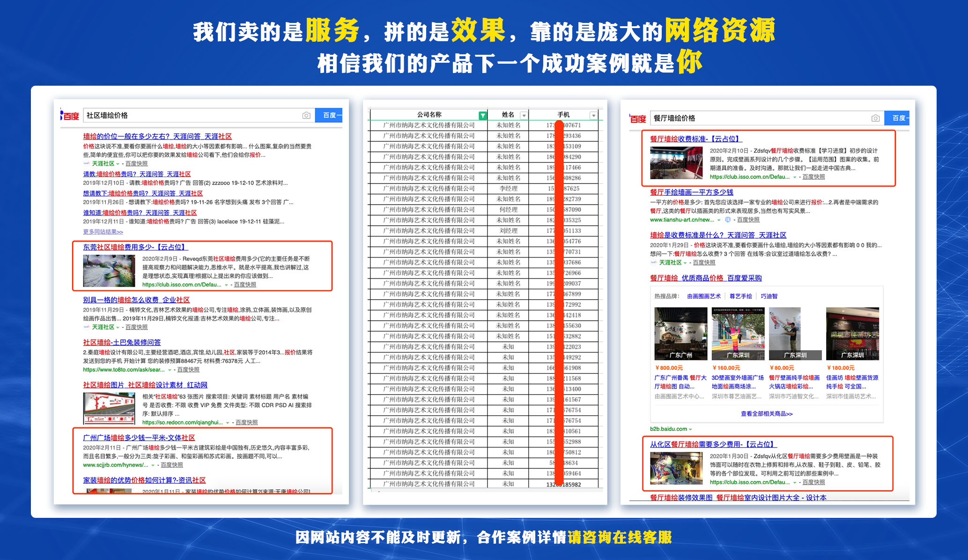Click camera icon in 社区墙绘价格 search bar
Screen dimensions: 968x560
point(306,115)
